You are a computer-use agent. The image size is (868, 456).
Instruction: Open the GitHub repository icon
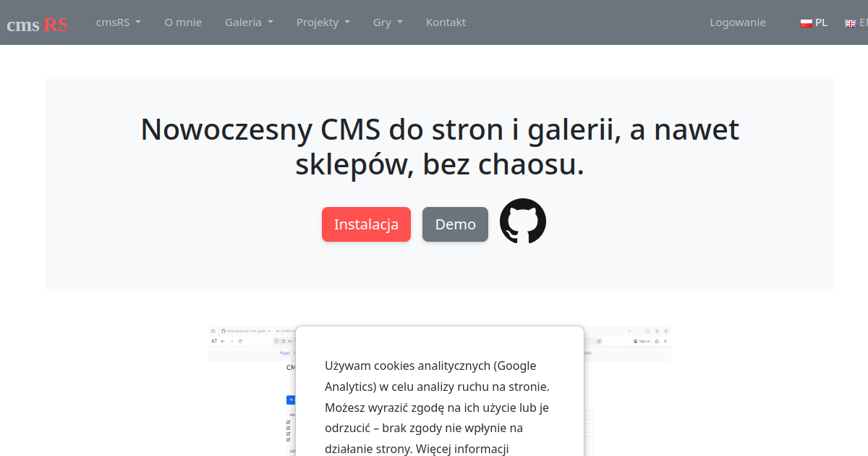523,221
